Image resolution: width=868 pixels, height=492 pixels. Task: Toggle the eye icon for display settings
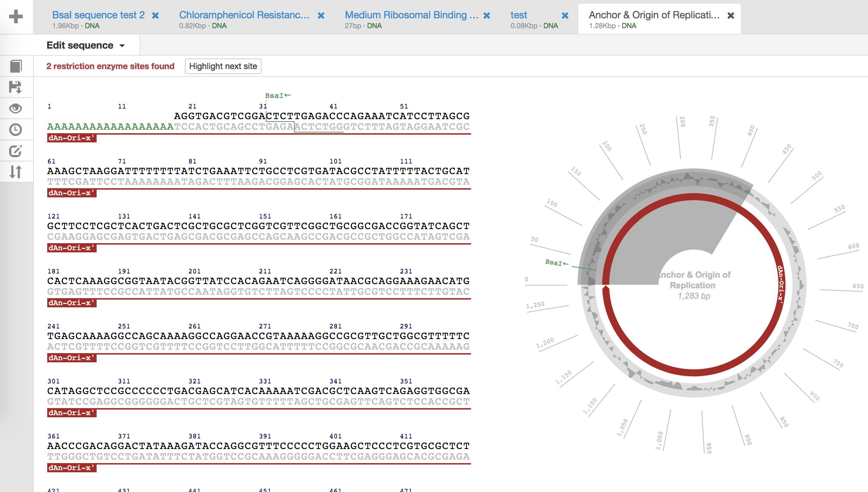coord(16,109)
